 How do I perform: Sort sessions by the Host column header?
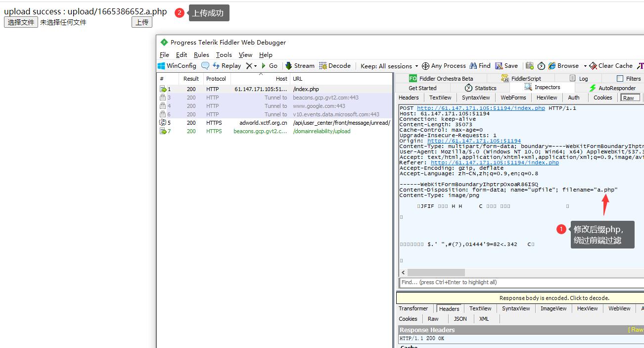(261, 79)
